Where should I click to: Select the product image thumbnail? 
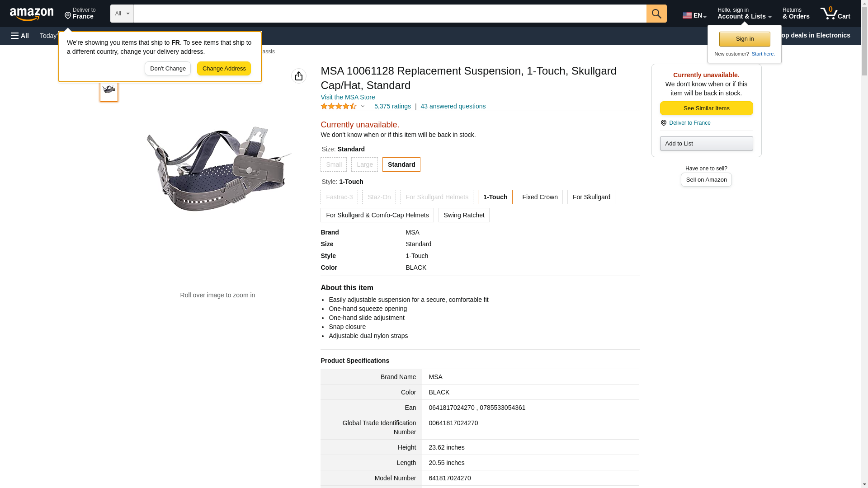tap(109, 89)
